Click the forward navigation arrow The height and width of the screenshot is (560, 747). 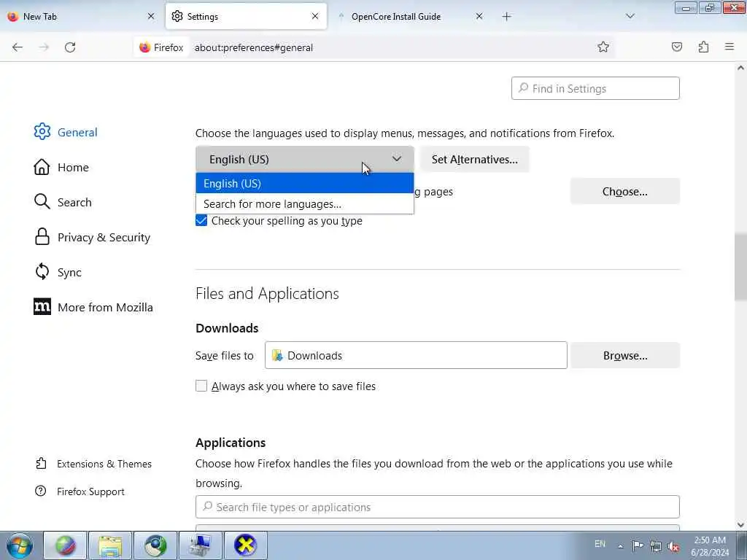tap(44, 47)
